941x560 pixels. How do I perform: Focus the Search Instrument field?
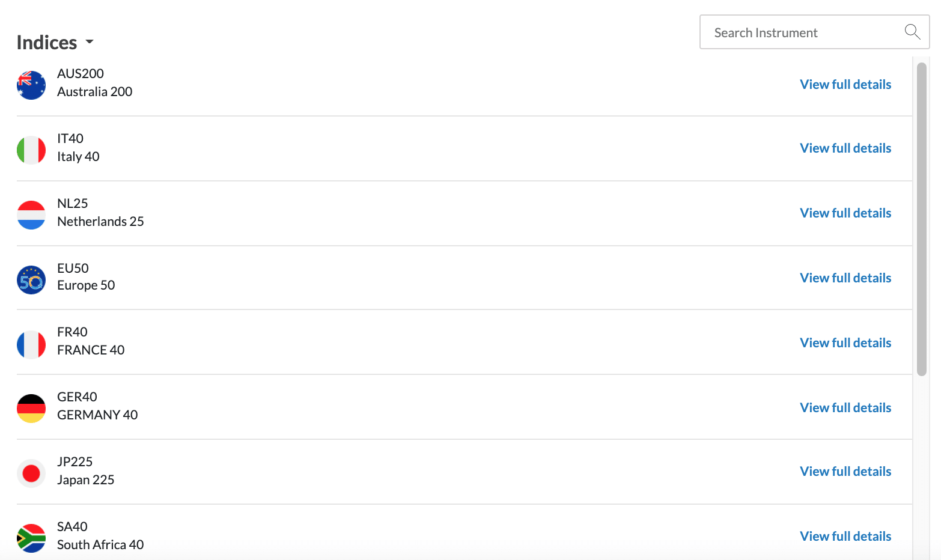point(814,32)
